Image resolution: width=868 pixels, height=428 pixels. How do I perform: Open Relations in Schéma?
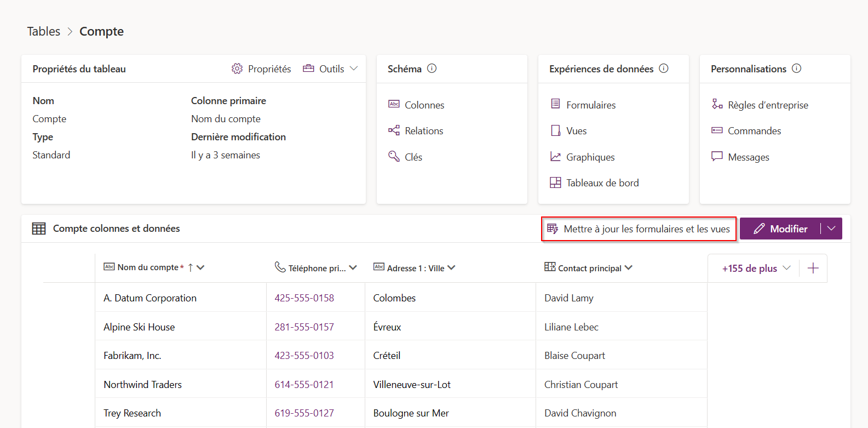coord(424,130)
